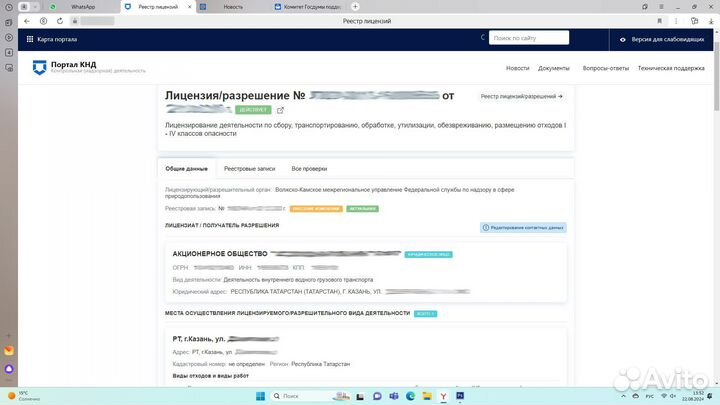Open Yandex Browser from the taskbar
The height and width of the screenshot is (405, 720).
tap(443, 396)
